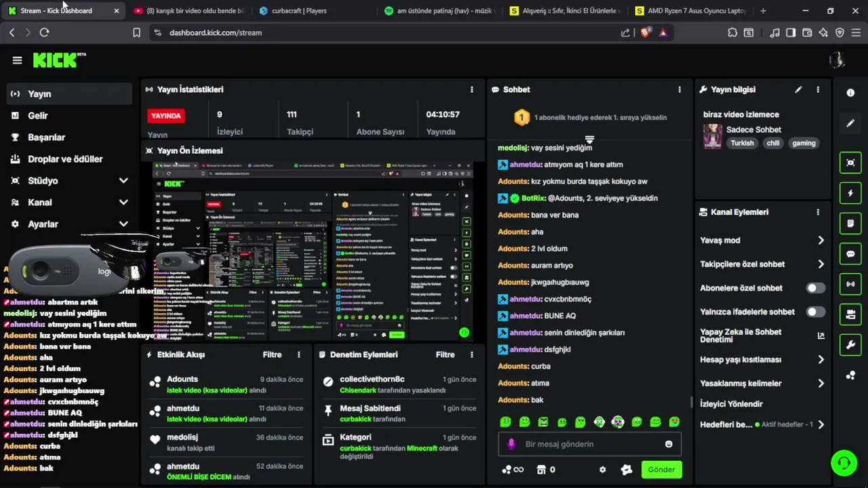
Task: Select Başarılar in the left sidebar
Action: coord(69,138)
